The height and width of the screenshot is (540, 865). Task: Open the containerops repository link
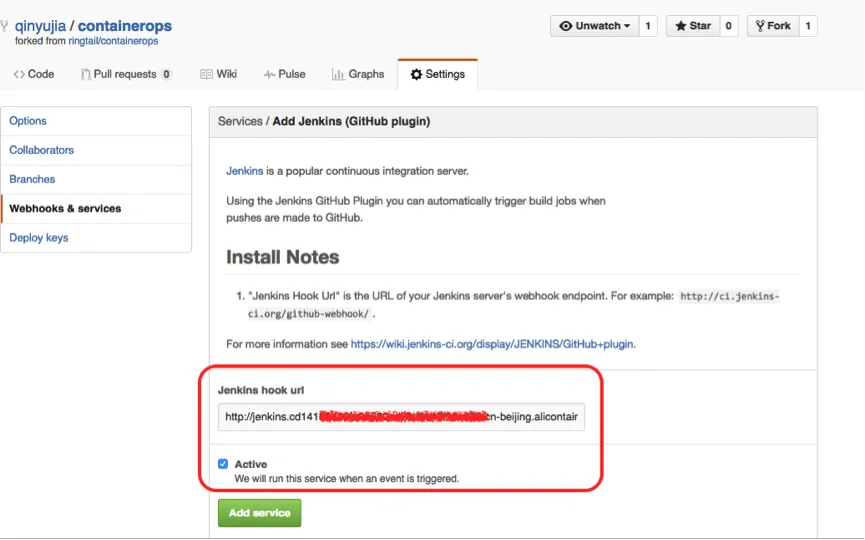(x=125, y=26)
